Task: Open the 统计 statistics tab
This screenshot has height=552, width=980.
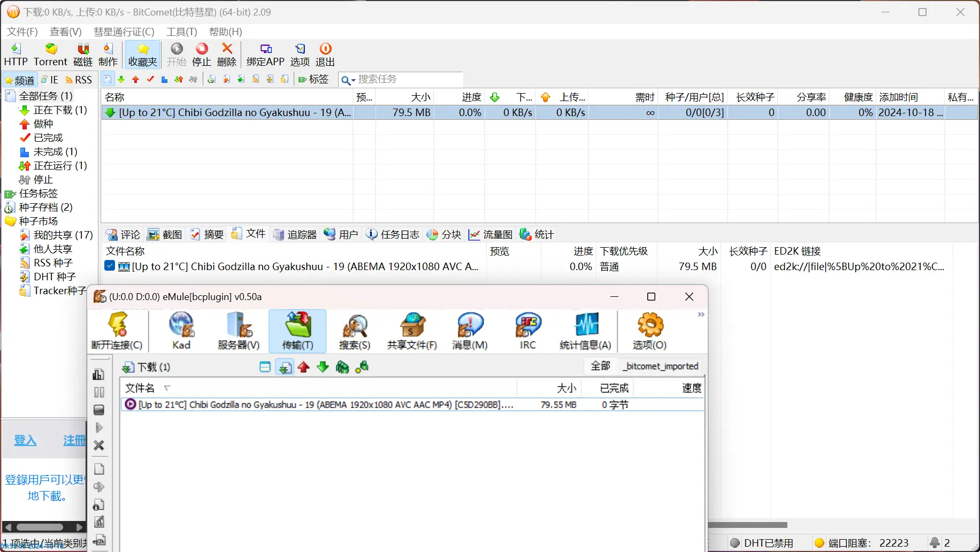Action: [x=537, y=234]
